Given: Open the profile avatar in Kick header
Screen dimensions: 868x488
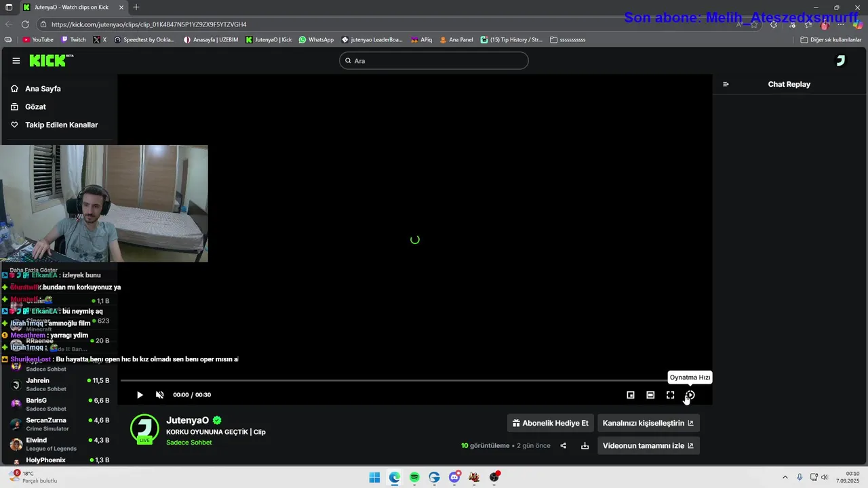Looking at the screenshot, I should [841, 61].
